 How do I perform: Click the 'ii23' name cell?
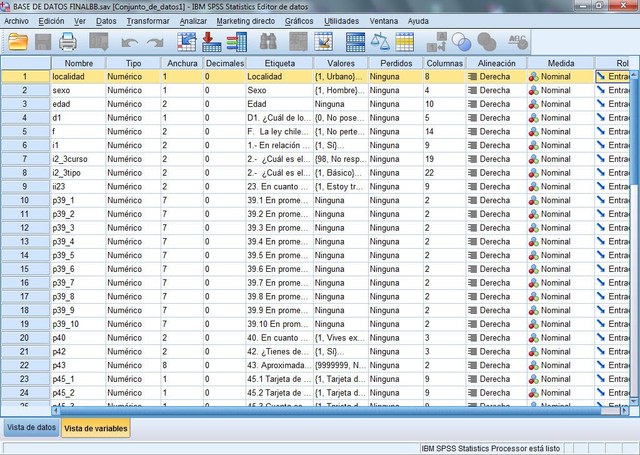(78, 186)
